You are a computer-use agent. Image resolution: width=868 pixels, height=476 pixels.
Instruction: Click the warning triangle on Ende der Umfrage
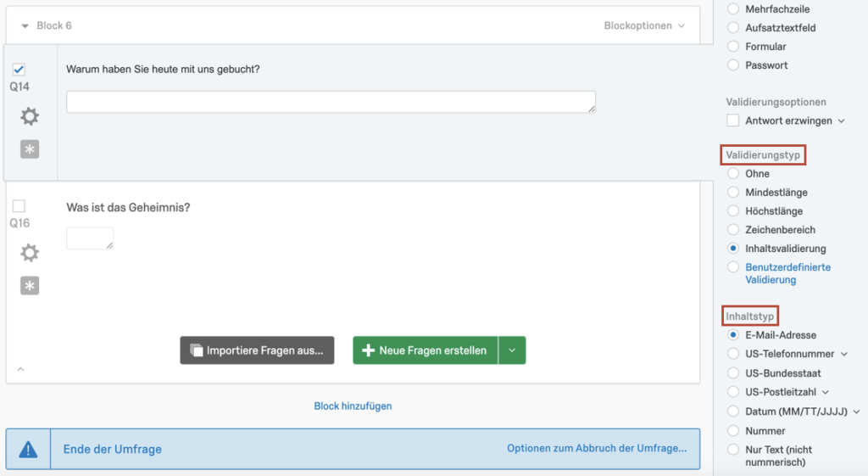[28, 450]
